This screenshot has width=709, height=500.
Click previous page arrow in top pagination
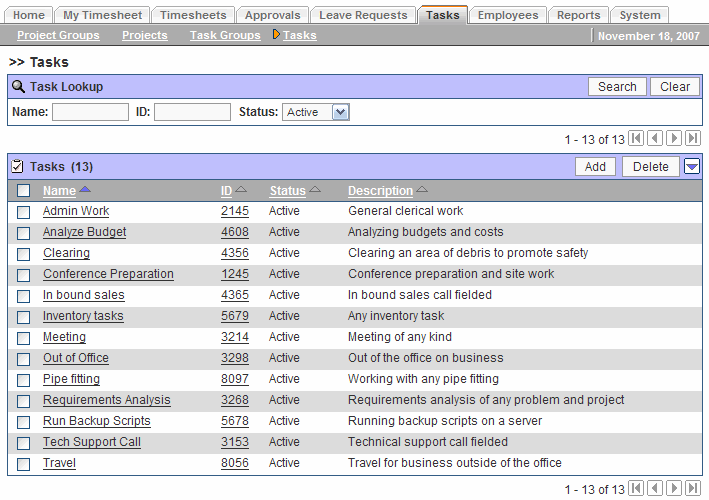[655, 139]
